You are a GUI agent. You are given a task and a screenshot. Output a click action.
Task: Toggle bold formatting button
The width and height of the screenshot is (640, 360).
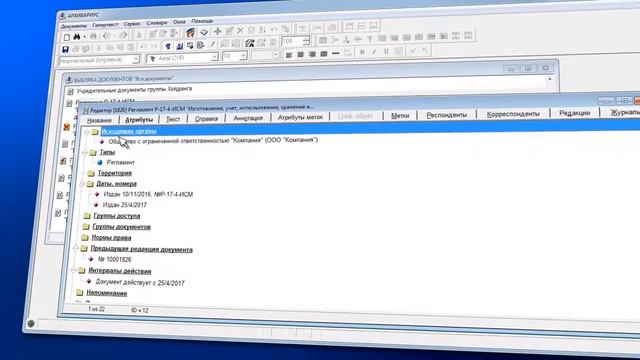click(x=362, y=52)
